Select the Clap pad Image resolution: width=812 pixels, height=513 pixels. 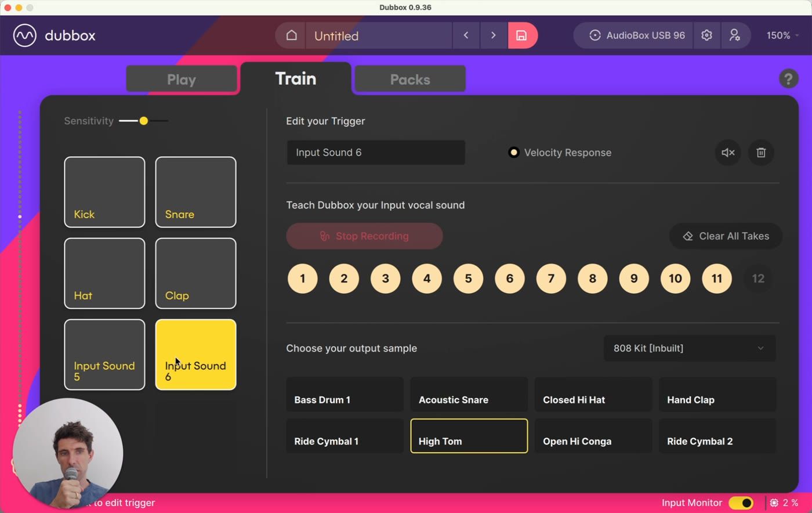click(x=195, y=273)
